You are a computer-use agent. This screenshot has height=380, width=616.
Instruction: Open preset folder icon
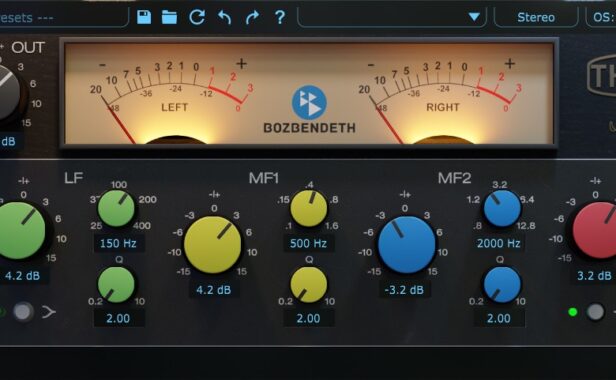click(169, 17)
